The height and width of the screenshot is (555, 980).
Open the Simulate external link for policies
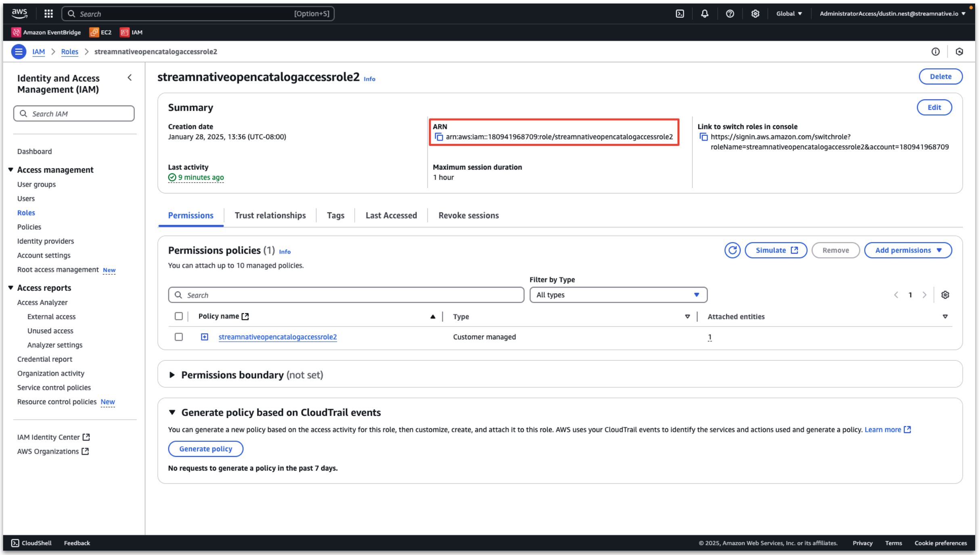(776, 250)
